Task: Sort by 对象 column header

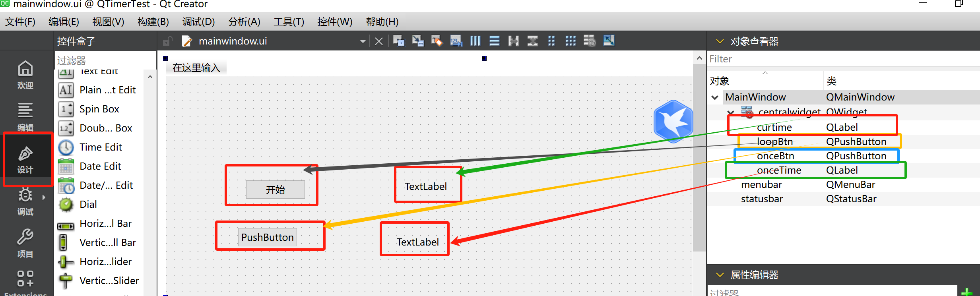Action: pyautogui.click(x=765, y=81)
